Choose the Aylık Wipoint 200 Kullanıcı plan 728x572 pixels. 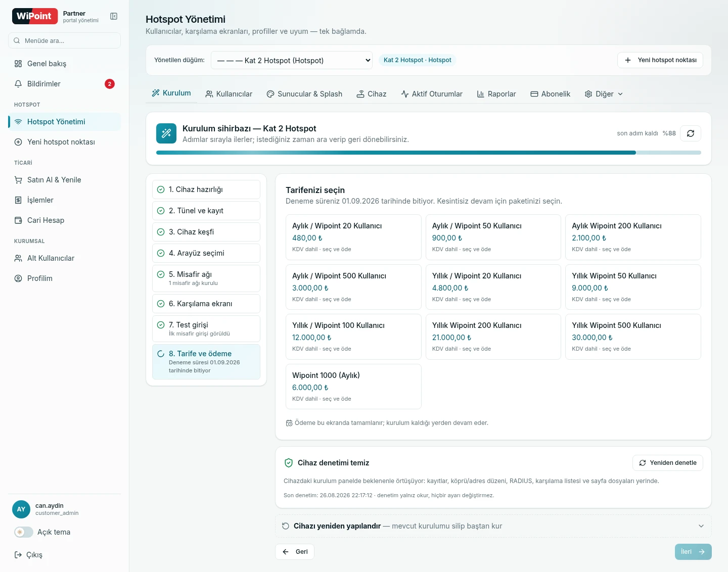633,237
